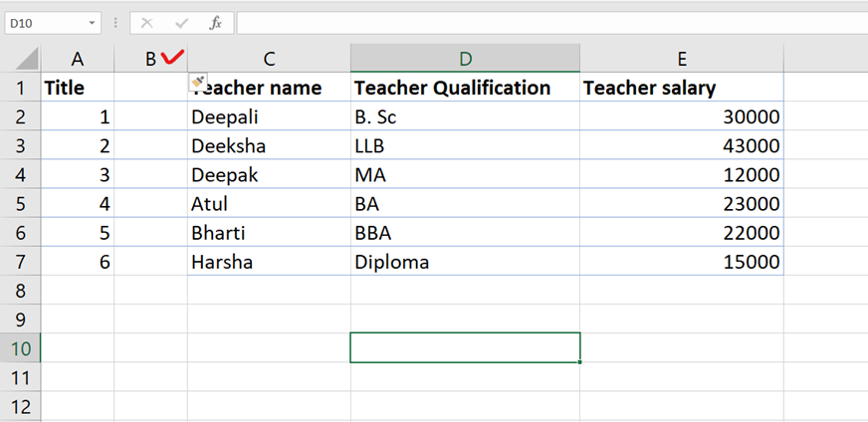The image size is (868, 422).
Task: Click inside the formula bar input
Action: pyautogui.click(x=547, y=22)
